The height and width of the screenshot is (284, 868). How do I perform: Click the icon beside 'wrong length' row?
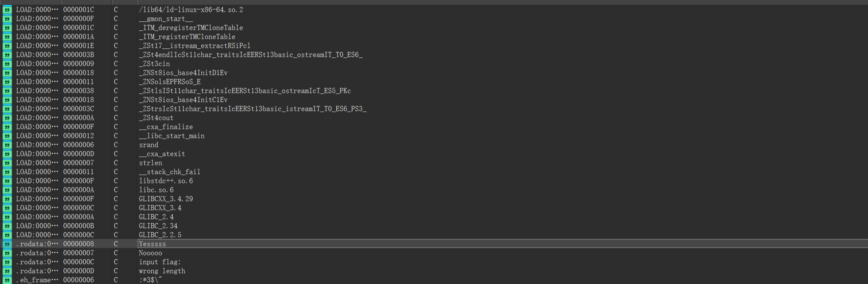tap(7, 271)
